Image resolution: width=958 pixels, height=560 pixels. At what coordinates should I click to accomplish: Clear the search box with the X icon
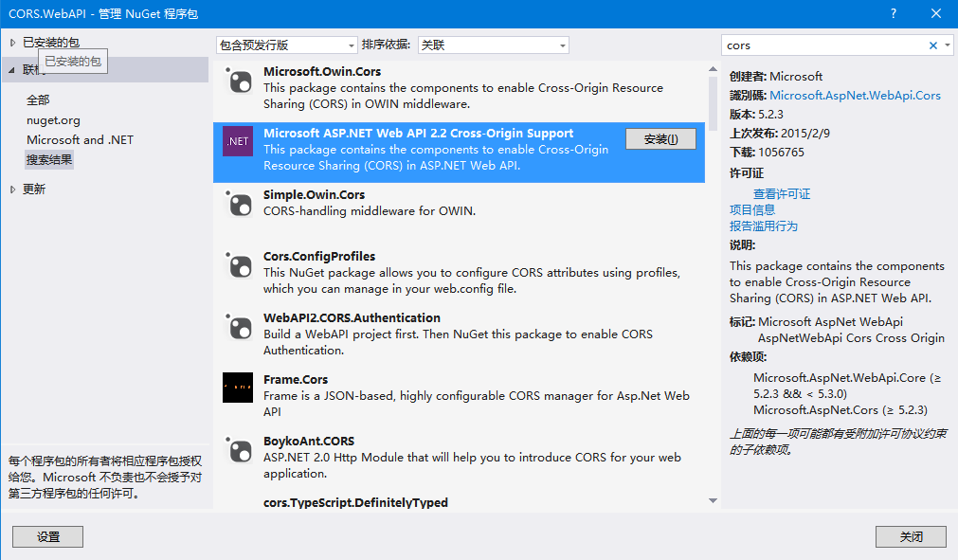coord(933,45)
